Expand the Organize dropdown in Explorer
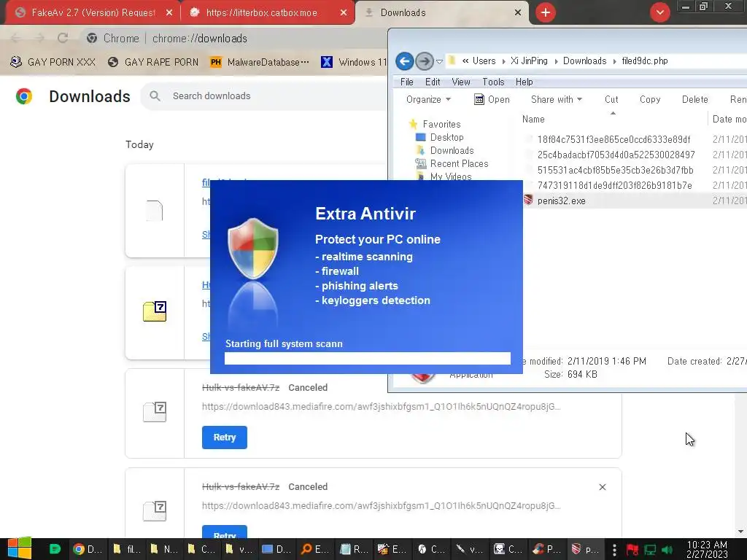This screenshot has width=747, height=560. 428,99
